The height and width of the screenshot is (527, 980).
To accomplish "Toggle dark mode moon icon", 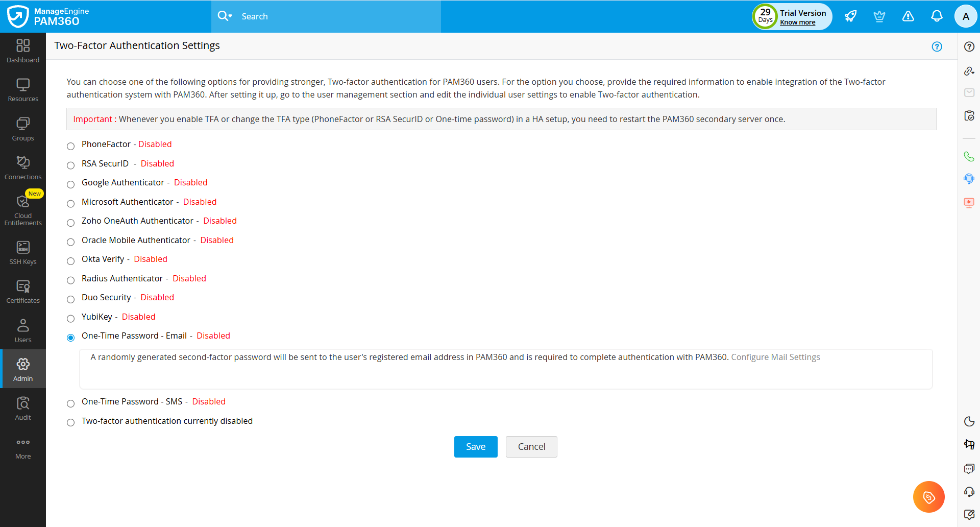I will click(969, 421).
